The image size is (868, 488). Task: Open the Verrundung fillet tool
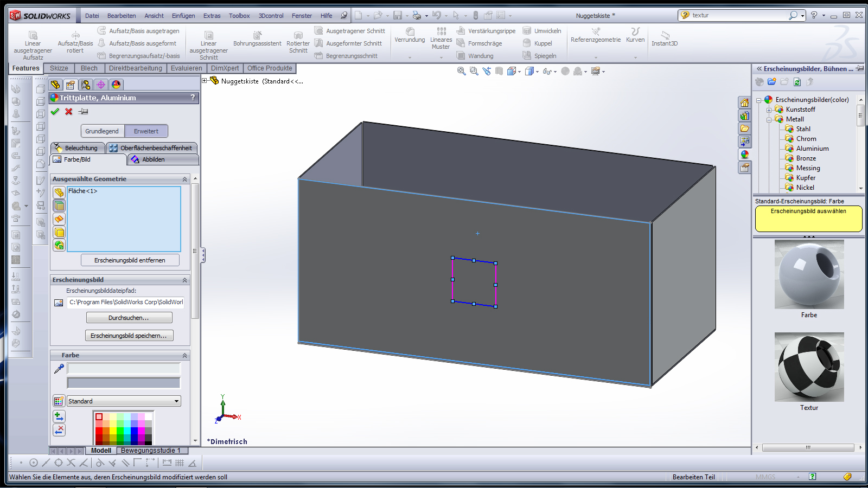[410, 35]
